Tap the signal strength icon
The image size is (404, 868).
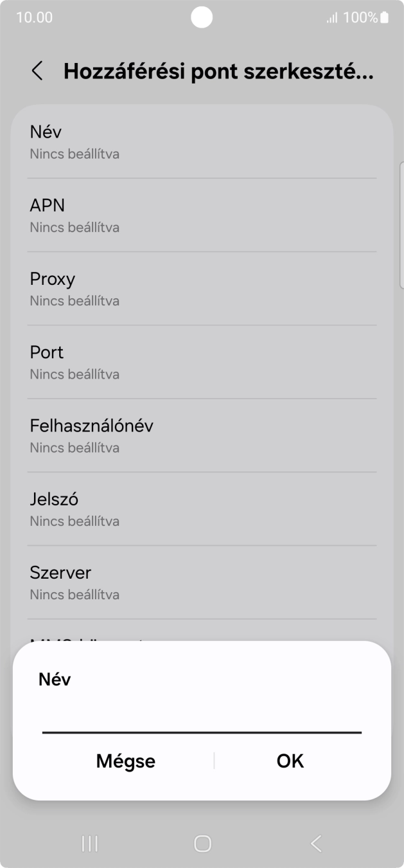[x=329, y=17]
